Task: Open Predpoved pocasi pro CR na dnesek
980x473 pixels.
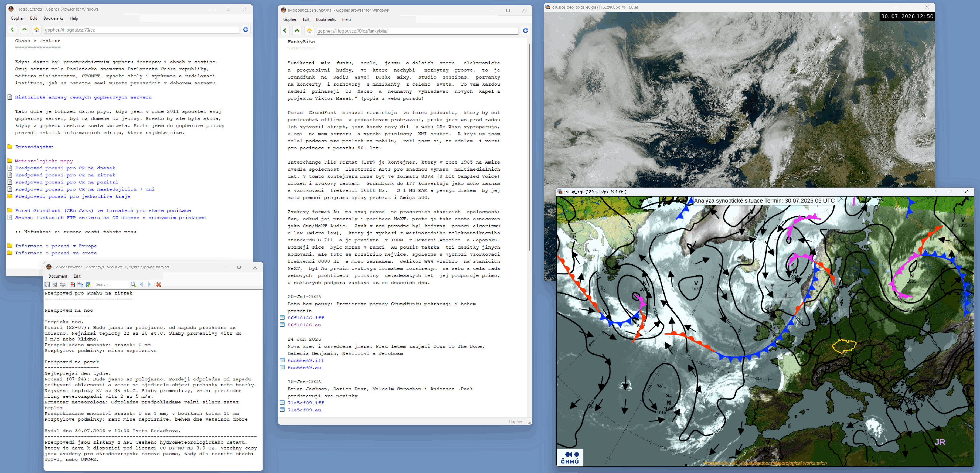Action: (65, 168)
